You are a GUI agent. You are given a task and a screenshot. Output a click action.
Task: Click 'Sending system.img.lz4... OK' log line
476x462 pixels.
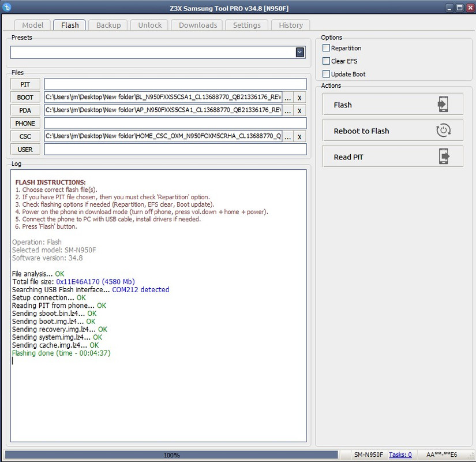click(57, 337)
